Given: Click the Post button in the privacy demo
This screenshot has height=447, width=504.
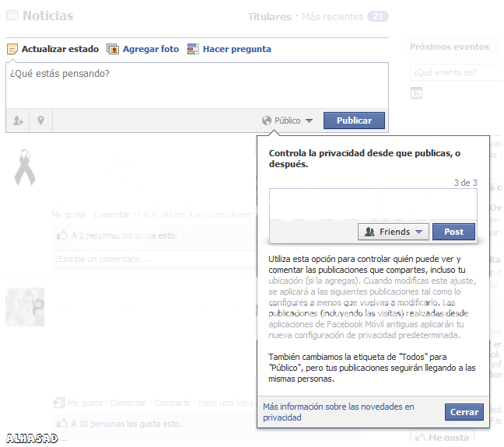Looking at the screenshot, I should [453, 232].
